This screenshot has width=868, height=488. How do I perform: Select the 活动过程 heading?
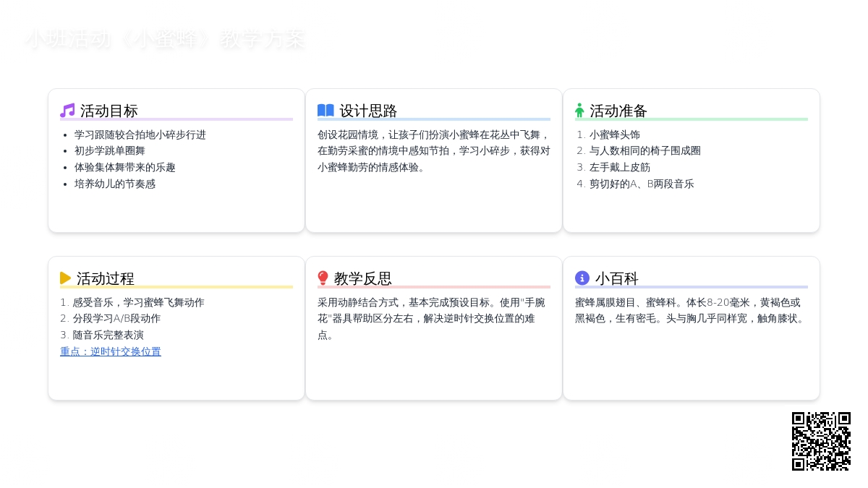pyautogui.click(x=106, y=278)
